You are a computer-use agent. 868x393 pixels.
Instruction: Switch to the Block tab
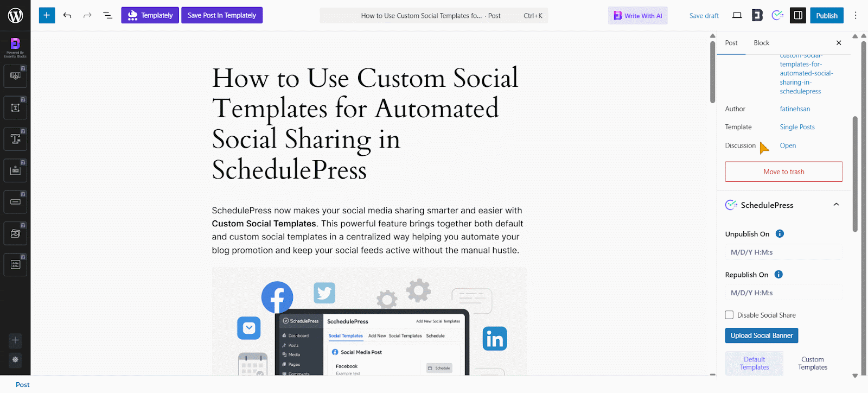pos(761,43)
